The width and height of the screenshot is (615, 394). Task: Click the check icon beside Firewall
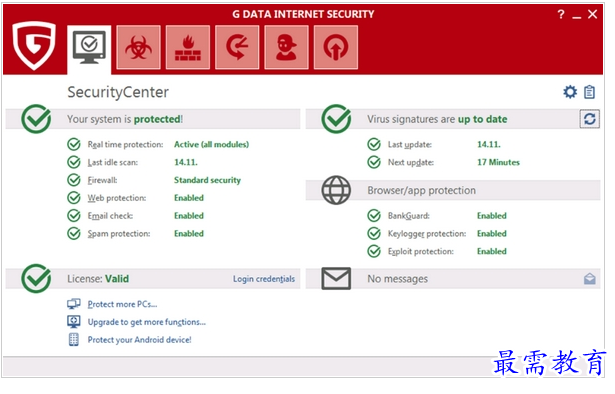(74, 180)
